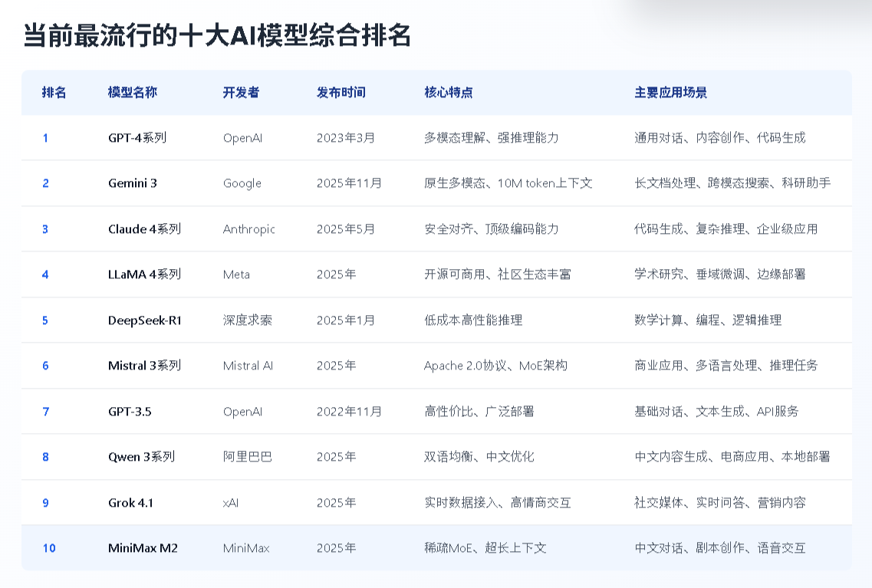The image size is (872, 588).
Task: Click the 实时数据接入、高情商交互 feature cell
Action: coord(498,502)
